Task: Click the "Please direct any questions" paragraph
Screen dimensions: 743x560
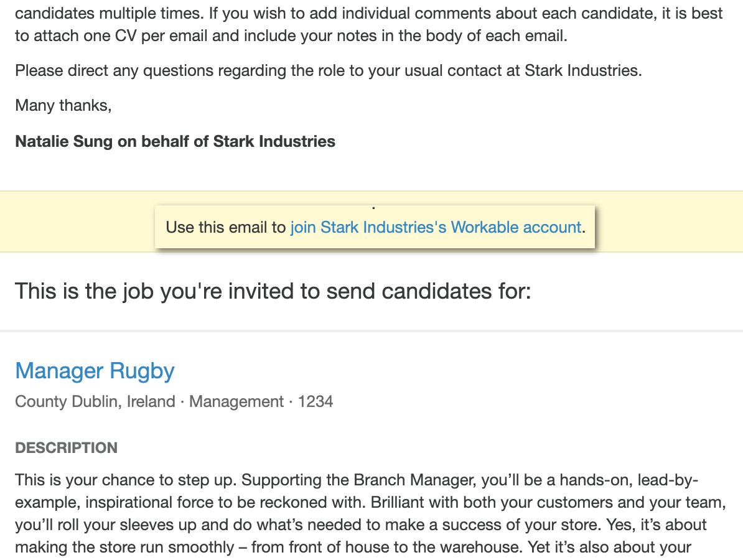Action: click(329, 70)
